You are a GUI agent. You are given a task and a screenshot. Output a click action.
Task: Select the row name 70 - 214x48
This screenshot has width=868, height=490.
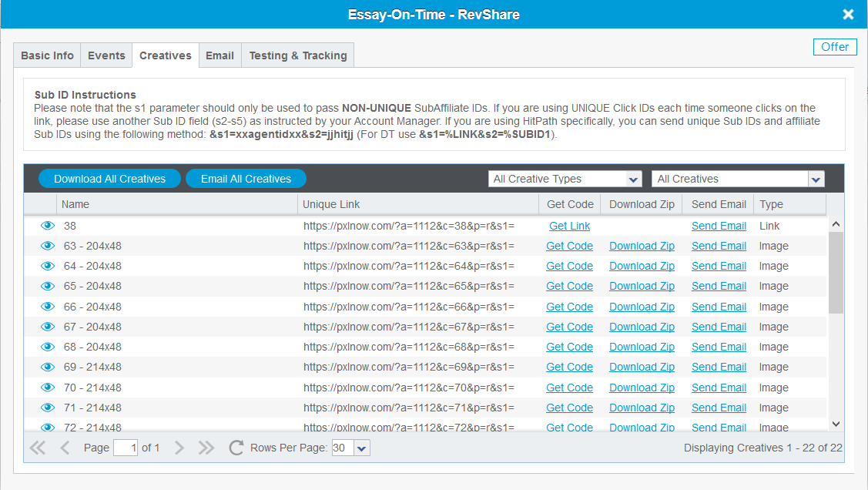(x=92, y=388)
